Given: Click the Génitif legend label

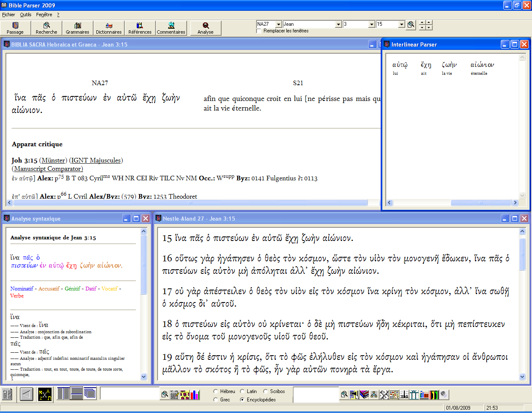Looking at the screenshot, I should click(72, 289).
